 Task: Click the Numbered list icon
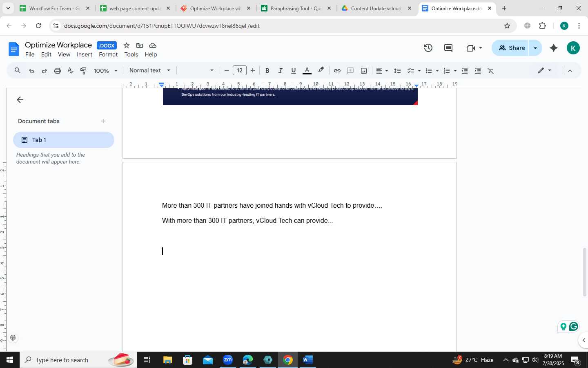pyautogui.click(x=447, y=71)
